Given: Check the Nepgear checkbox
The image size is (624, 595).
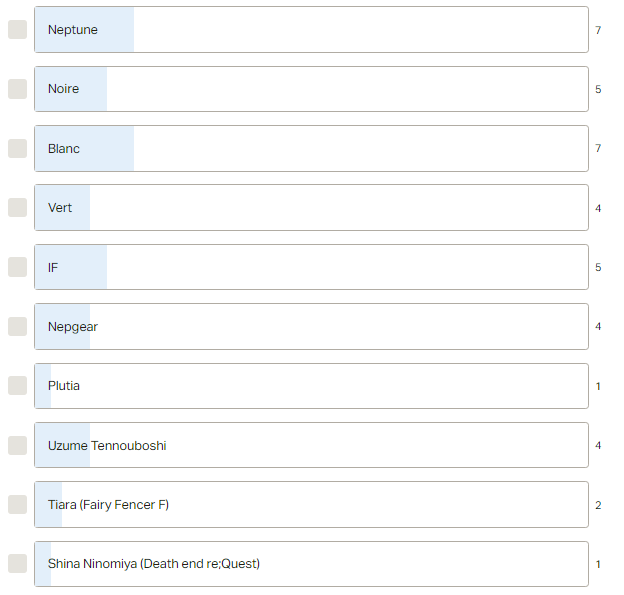Looking at the screenshot, I should point(18,326).
